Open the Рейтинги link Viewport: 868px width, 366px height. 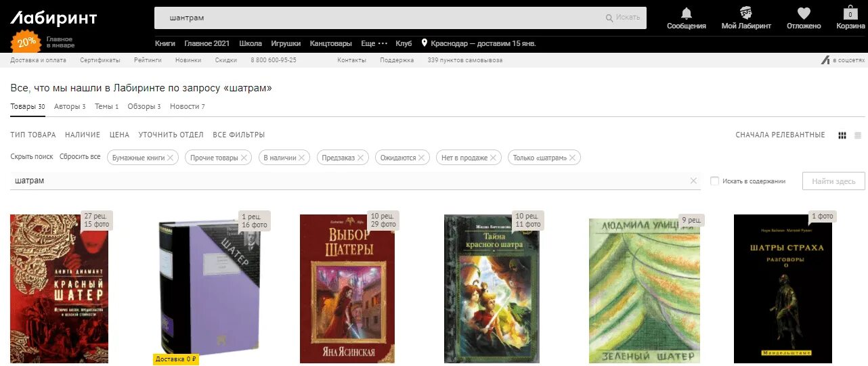click(x=148, y=60)
